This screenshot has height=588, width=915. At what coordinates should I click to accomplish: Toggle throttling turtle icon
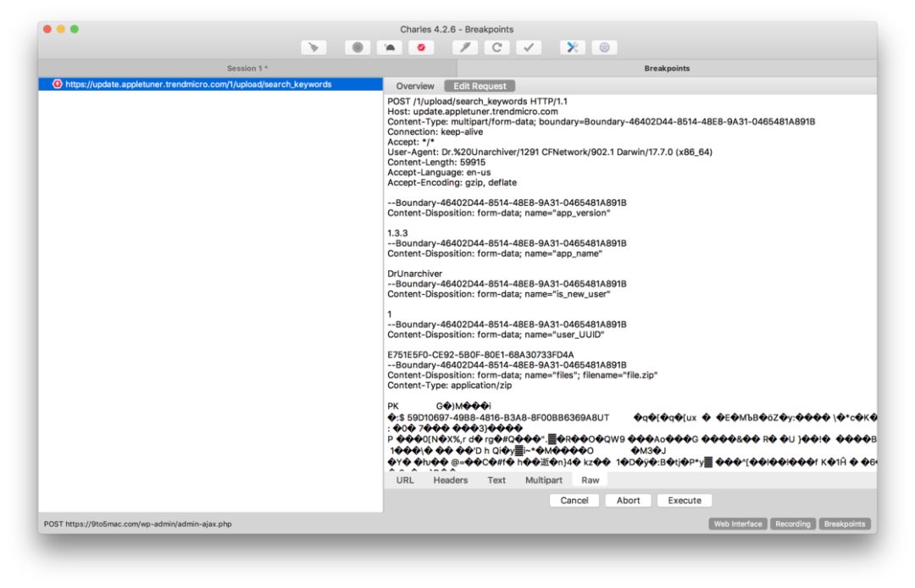point(389,47)
